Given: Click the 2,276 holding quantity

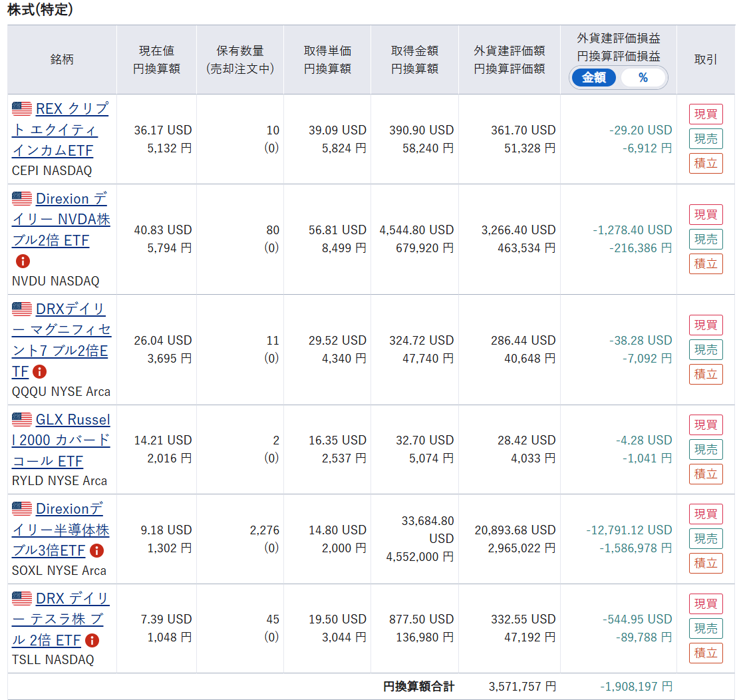Looking at the screenshot, I should 264,530.
